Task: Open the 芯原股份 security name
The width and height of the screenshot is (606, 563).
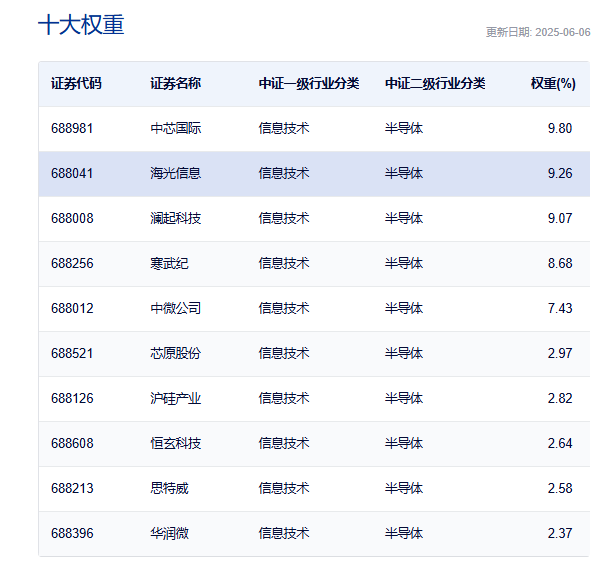Action: point(176,354)
